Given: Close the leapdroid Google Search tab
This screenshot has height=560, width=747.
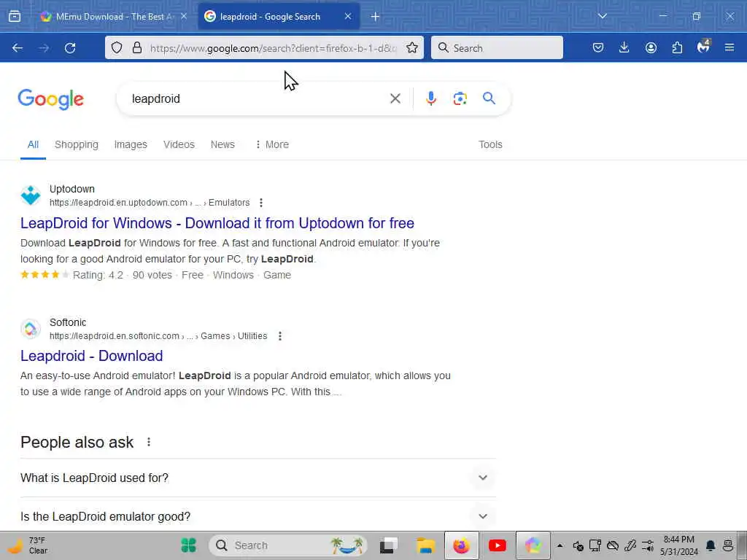Looking at the screenshot, I should tap(348, 17).
